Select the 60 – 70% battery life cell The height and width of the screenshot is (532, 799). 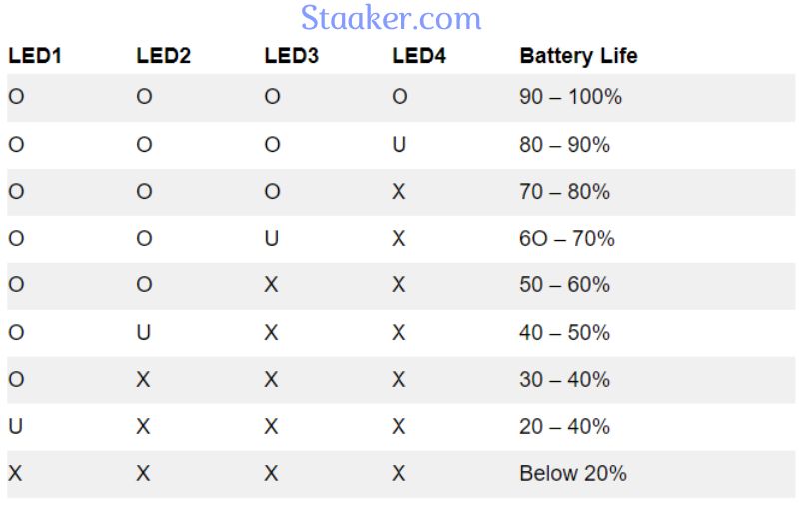click(567, 238)
